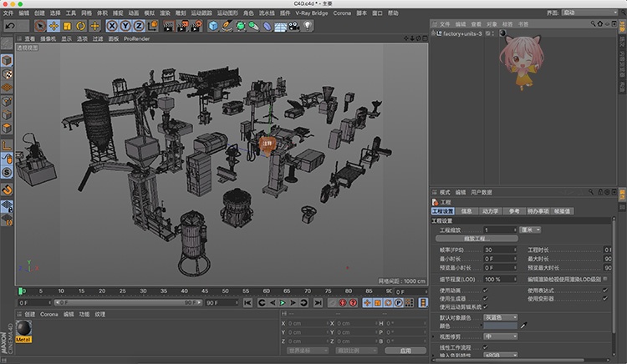Add a Cube primitive object
Viewport: 627px width, 364px height.
pyautogui.click(x=213, y=26)
